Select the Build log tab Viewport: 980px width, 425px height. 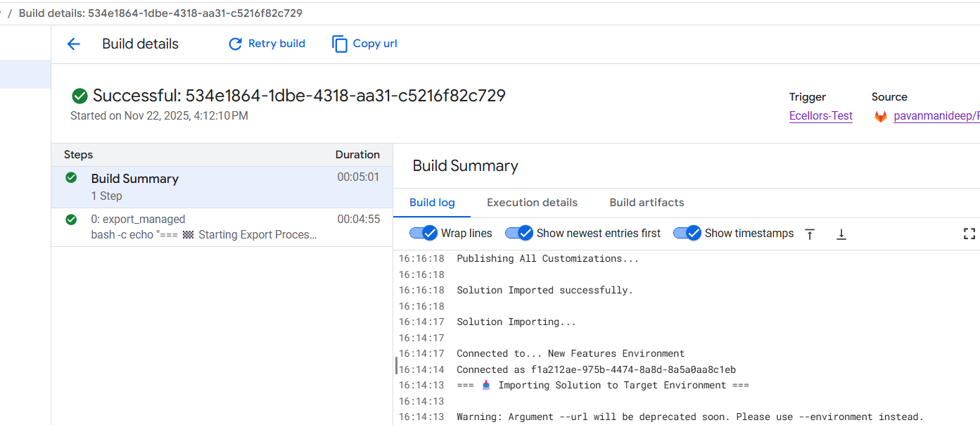point(432,203)
